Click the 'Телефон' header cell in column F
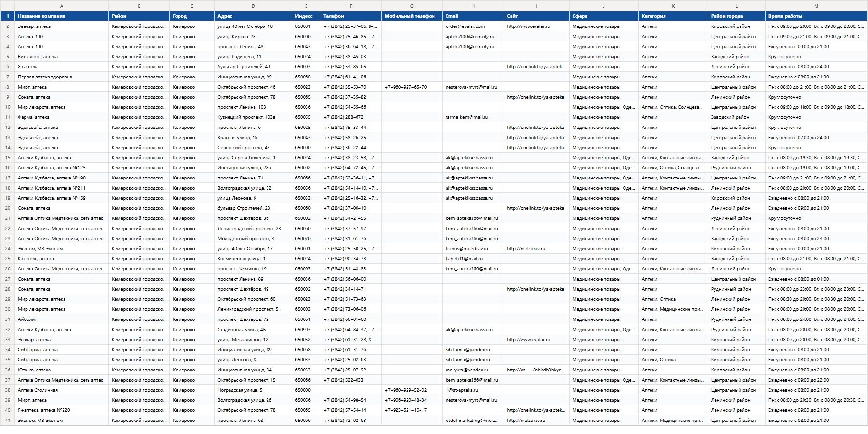Screen dimensions: 868x434 [351, 16]
